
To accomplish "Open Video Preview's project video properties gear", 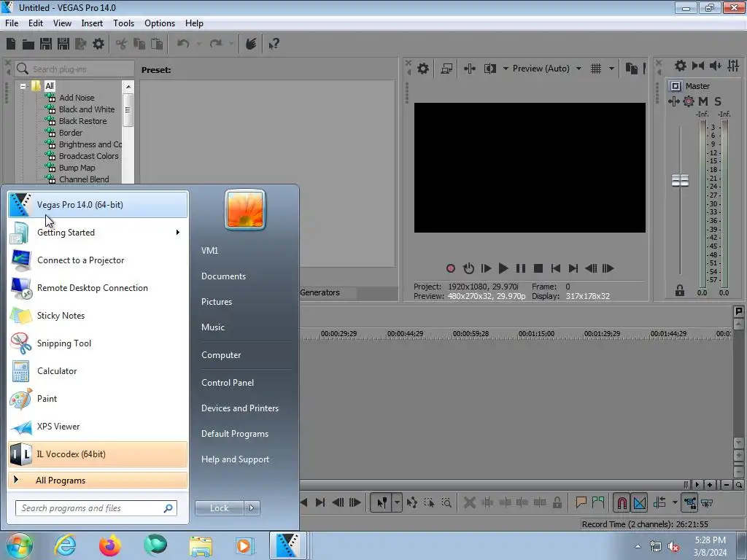I will 423,69.
